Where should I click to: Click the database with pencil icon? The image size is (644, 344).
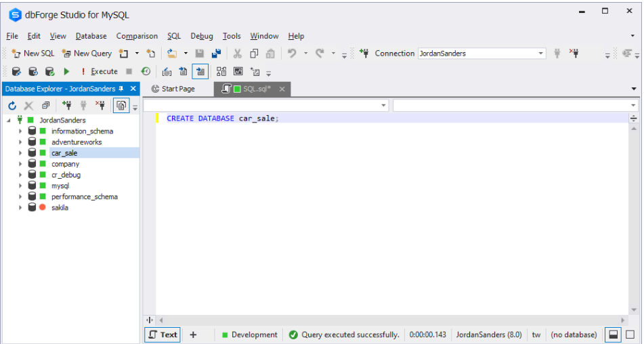click(16, 72)
